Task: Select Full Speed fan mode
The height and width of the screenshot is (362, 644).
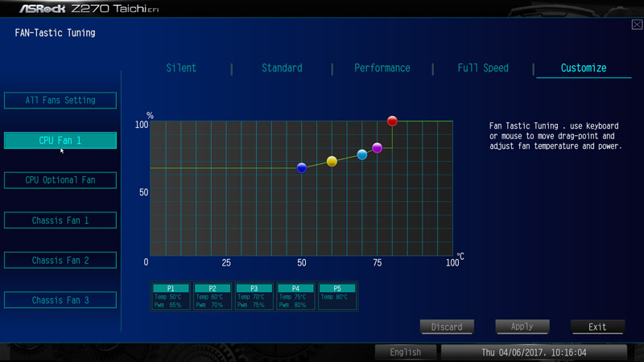Action: click(483, 68)
